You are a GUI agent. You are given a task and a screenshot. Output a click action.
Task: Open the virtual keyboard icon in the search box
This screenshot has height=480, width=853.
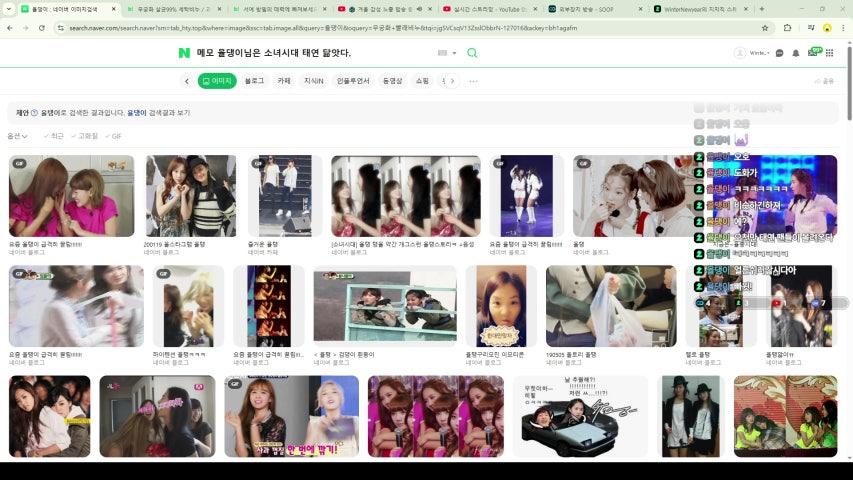click(x=442, y=53)
